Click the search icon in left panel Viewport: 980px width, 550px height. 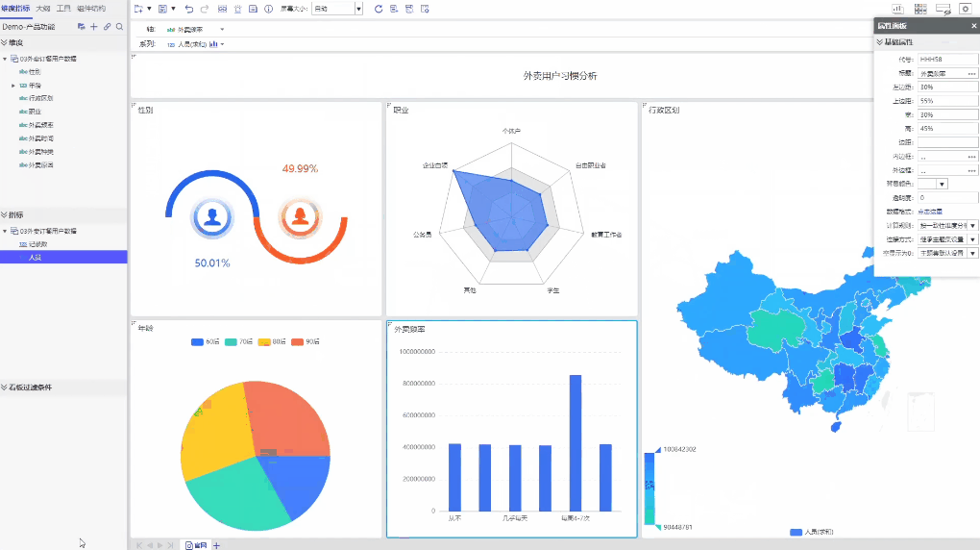119,27
